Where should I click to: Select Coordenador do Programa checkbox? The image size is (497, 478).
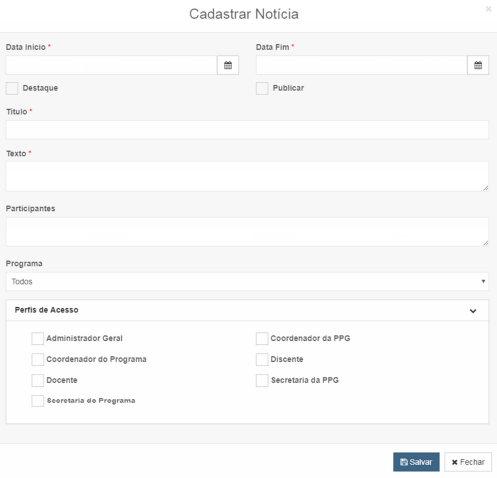pos(38,359)
